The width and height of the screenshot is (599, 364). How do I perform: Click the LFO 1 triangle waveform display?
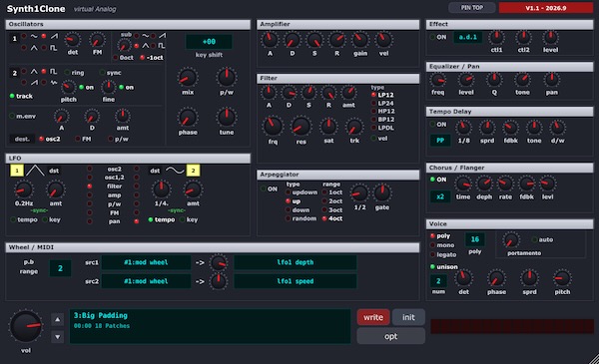pos(35,171)
